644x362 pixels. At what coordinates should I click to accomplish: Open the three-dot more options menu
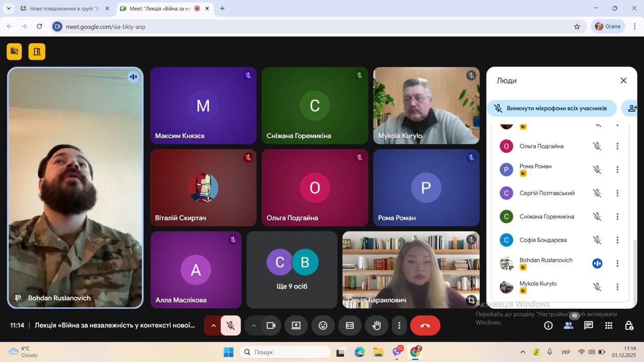click(x=399, y=326)
